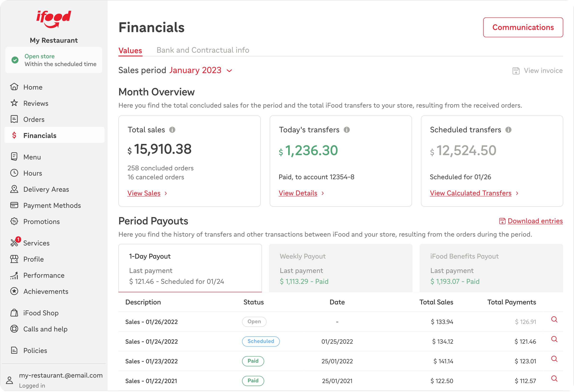574x392 pixels.
Task: Click the magnifier on the 01/26/2022 sales row
Action: click(x=555, y=320)
